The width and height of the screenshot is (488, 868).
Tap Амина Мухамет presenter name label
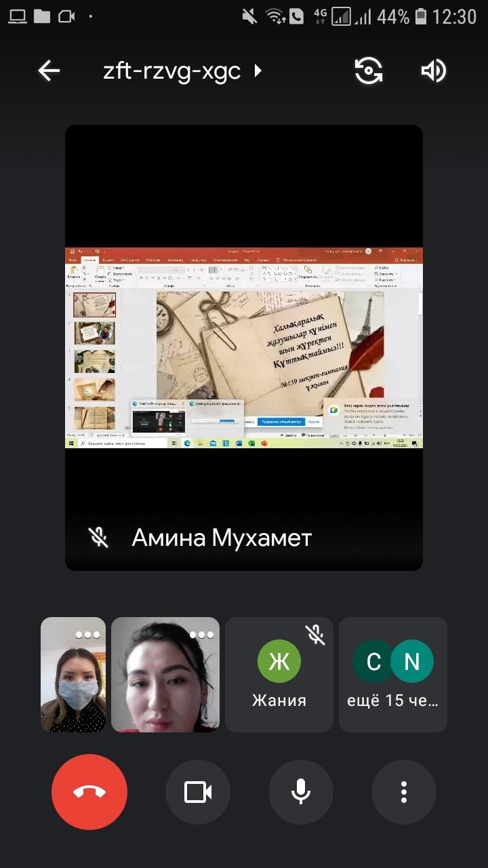222,538
